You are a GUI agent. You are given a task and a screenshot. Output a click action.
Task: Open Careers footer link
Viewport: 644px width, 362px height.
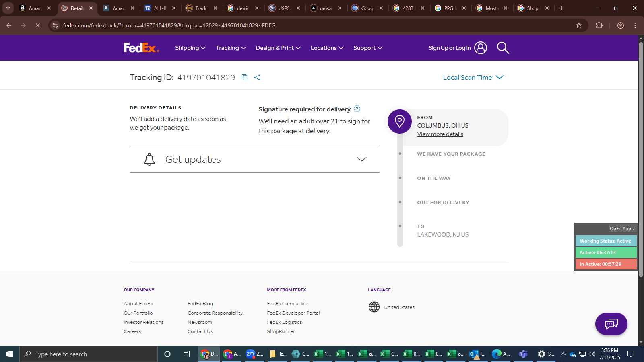point(132,331)
